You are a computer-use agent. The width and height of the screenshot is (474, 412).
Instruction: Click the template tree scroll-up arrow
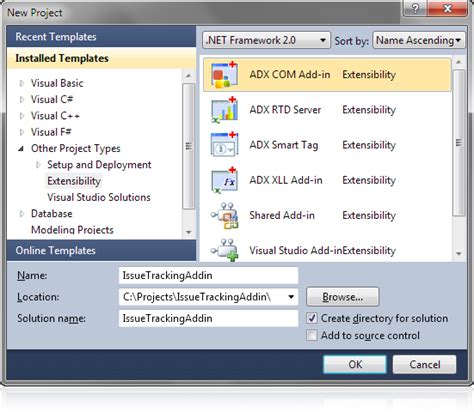(x=189, y=76)
